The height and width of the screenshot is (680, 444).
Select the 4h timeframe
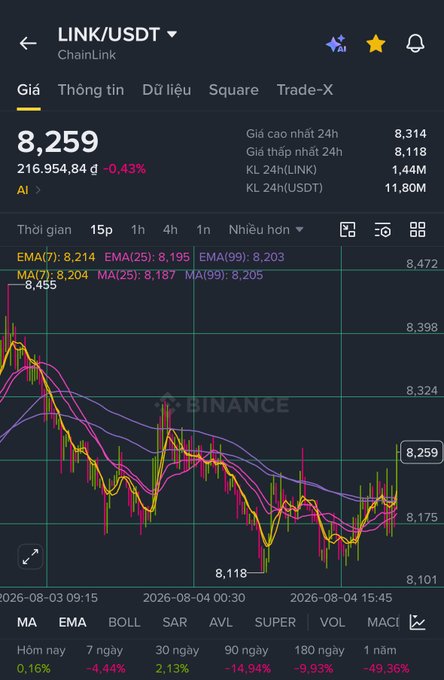170,229
